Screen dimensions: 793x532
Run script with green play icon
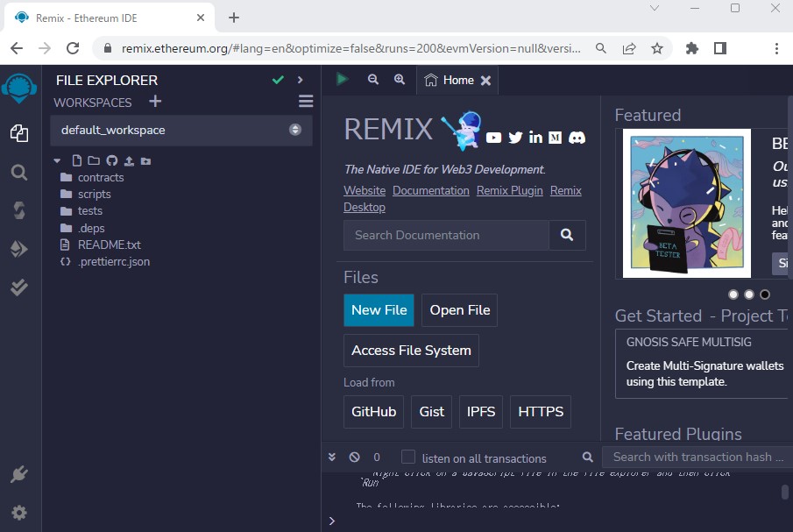pyautogui.click(x=343, y=79)
